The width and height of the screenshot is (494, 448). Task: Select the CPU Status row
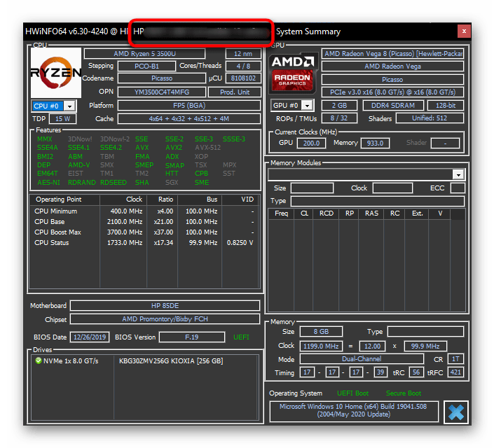(x=144, y=243)
